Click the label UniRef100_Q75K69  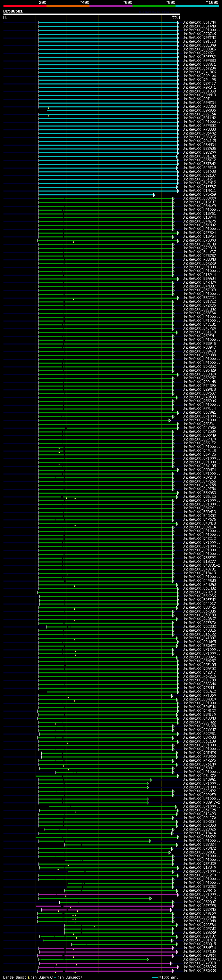pos(199,194)
